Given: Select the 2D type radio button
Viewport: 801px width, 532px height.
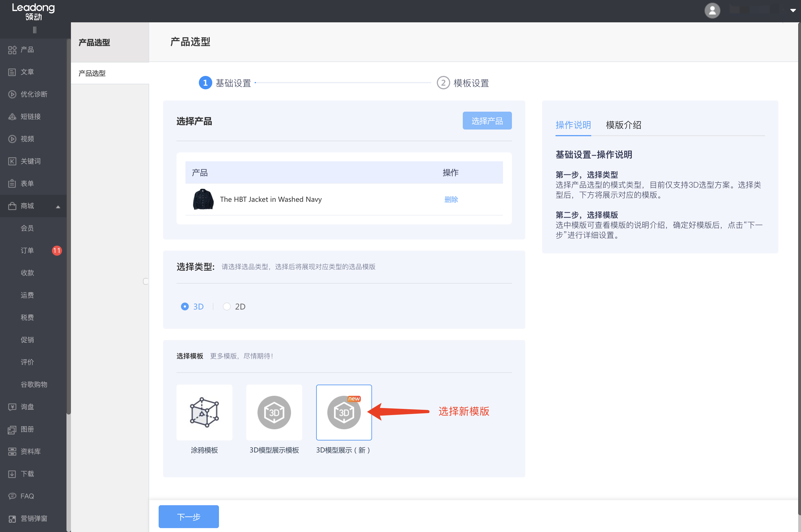Looking at the screenshot, I should click(227, 306).
